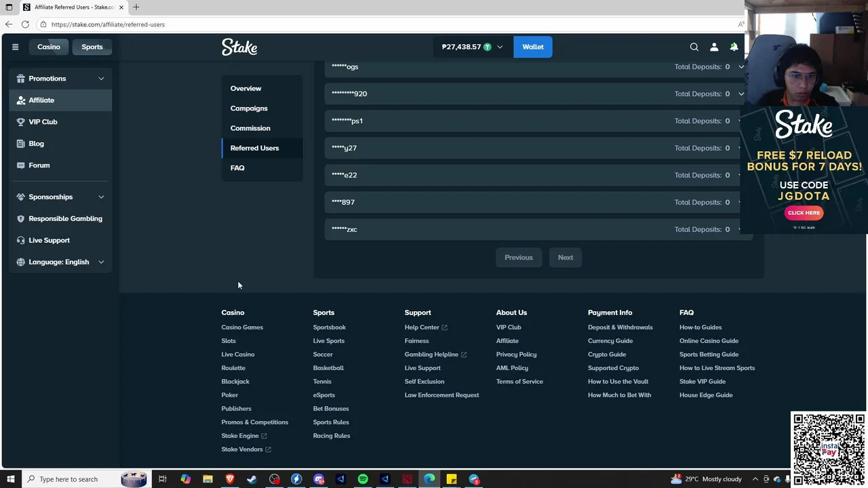868x488 pixels.
Task: Expand the Promotions sidebar section
Action: coord(60,79)
